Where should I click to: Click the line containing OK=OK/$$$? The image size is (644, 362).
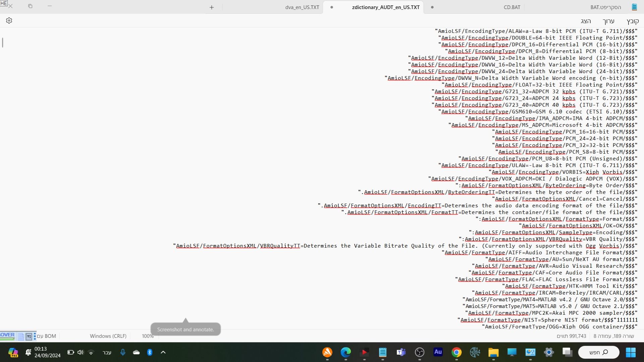click(x=578, y=226)
